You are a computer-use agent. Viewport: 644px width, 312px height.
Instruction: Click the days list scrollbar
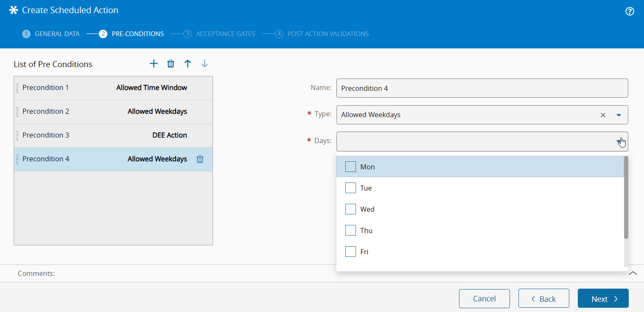click(x=626, y=197)
